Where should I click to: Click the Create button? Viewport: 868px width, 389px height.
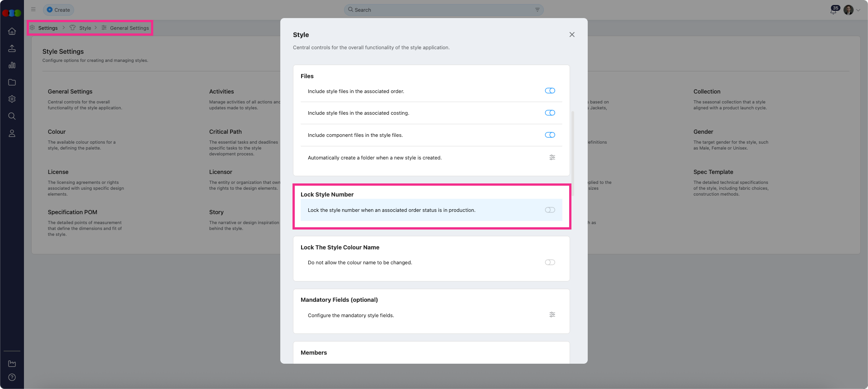point(58,10)
